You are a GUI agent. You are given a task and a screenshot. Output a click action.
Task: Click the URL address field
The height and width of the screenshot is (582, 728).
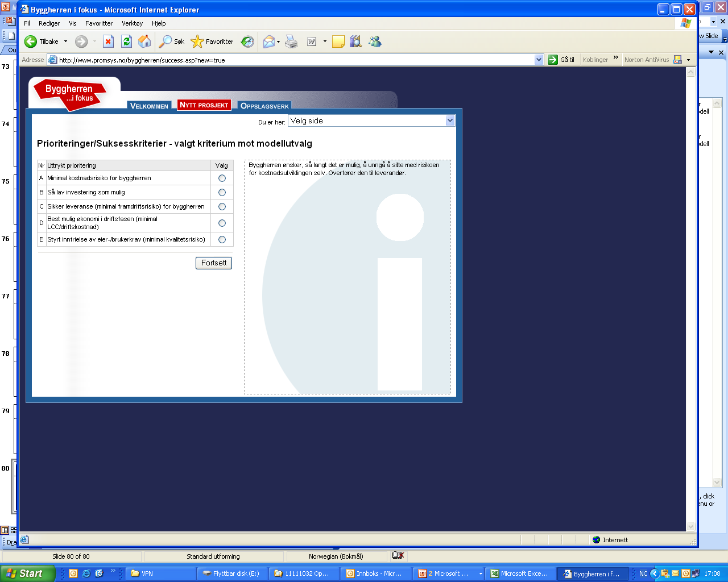pos(296,60)
